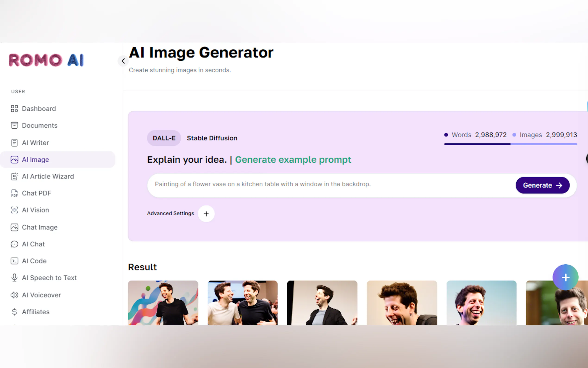Click the AI Writer document icon
Viewport: 588px width, 368px height.
(14, 143)
